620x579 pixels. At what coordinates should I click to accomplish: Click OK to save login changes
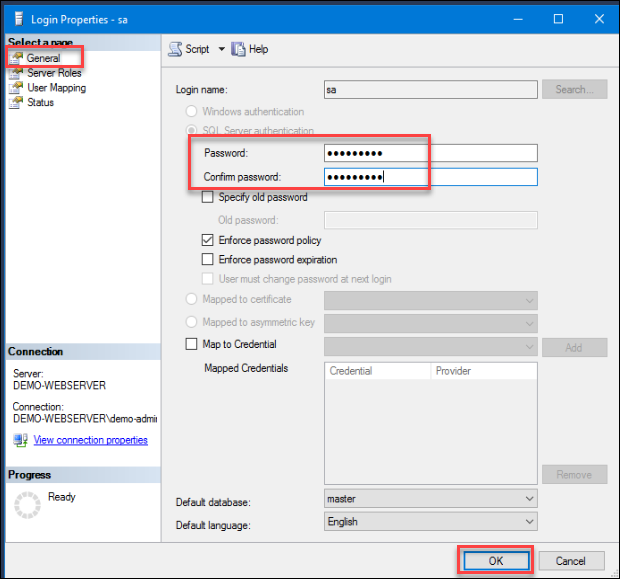[x=496, y=561]
